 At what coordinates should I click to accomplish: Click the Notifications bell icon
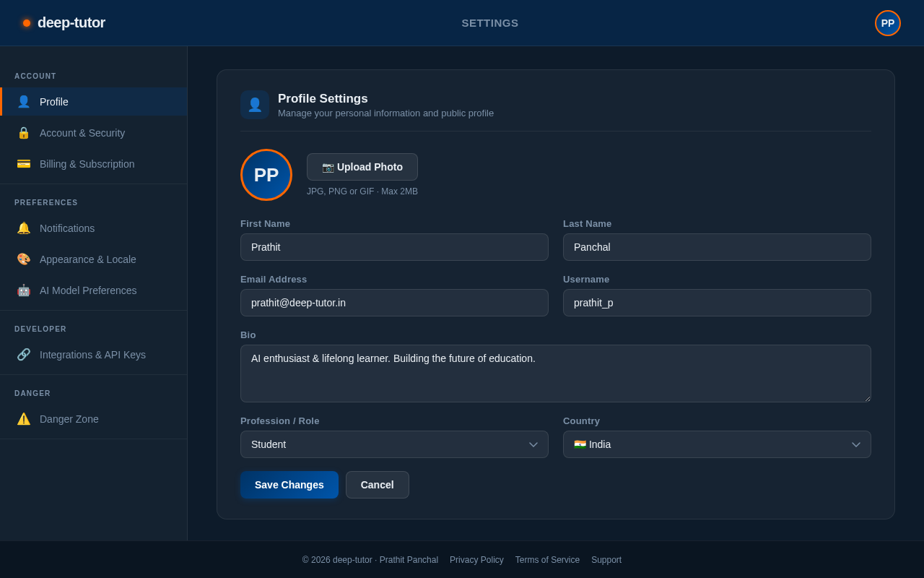pyautogui.click(x=24, y=228)
